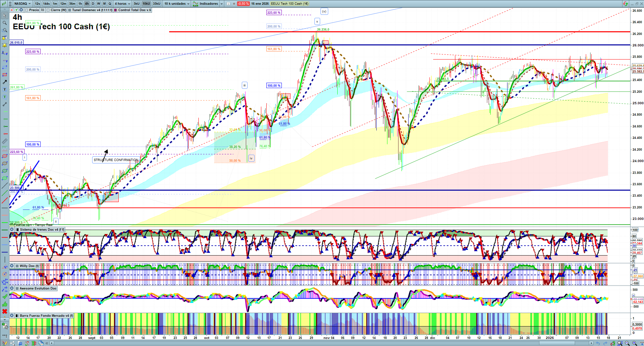The image size is (644, 346).
Task: Click the -0,50 % change indicator
Action: pos(243,4)
